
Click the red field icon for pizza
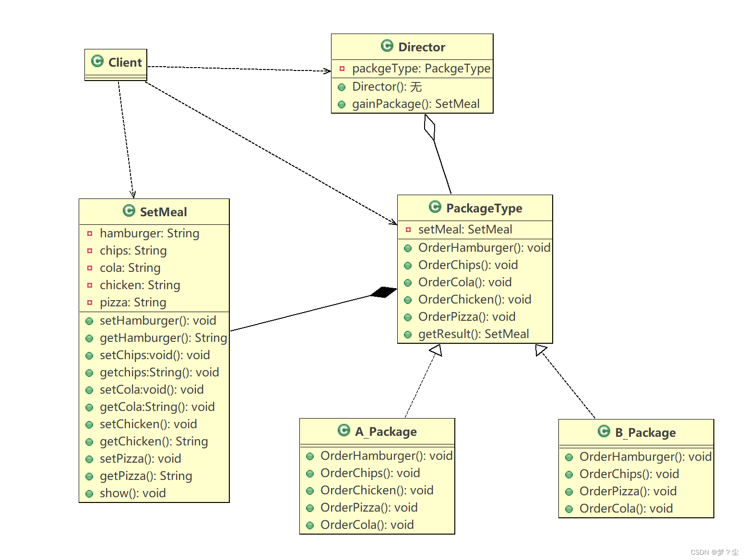point(90,303)
